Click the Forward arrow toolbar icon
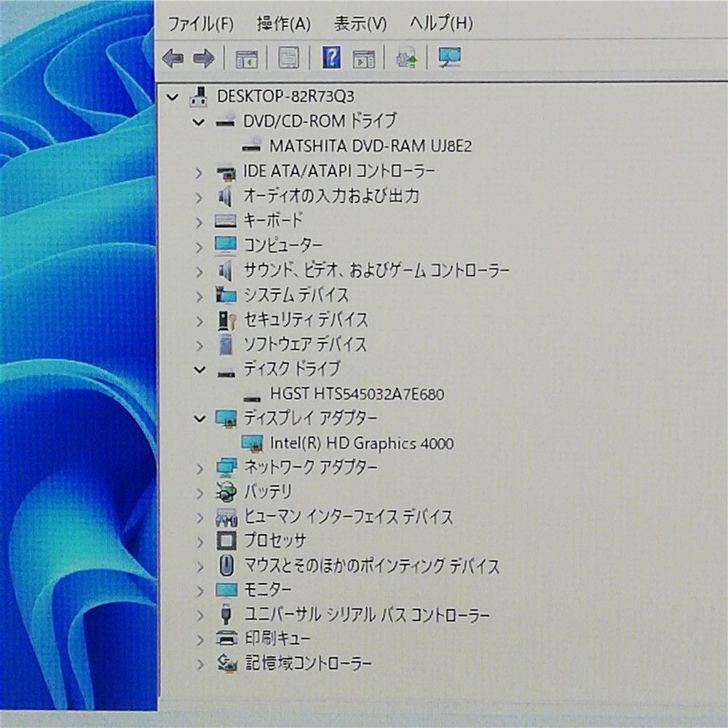Screen dimensions: 728x728 [x=204, y=58]
